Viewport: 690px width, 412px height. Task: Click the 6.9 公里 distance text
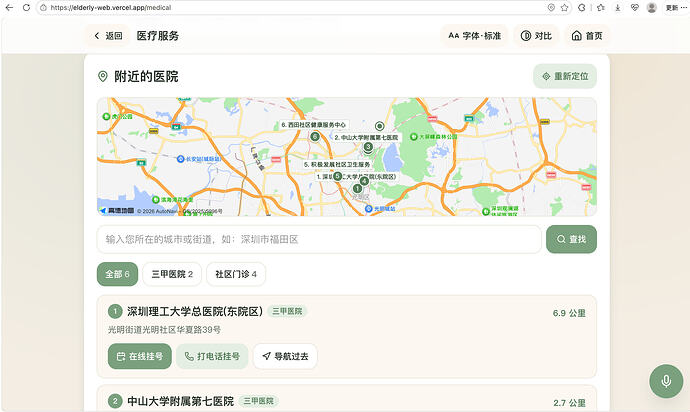[x=569, y=313]
